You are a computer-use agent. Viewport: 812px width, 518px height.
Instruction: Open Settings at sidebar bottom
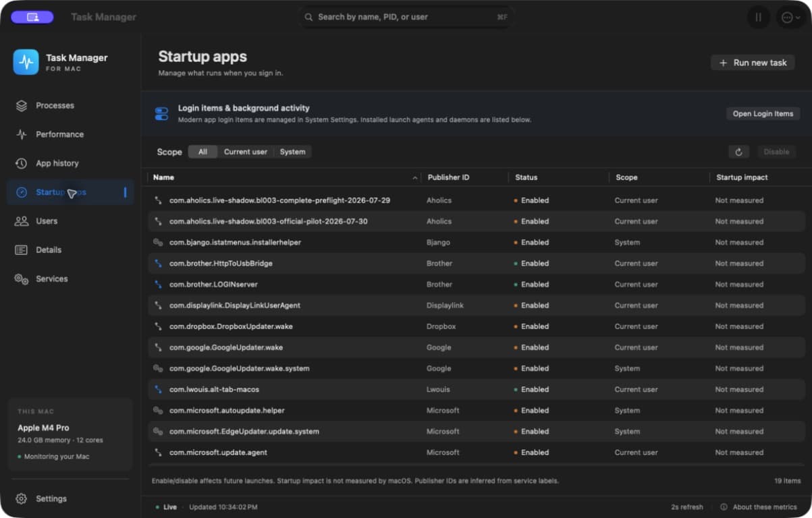(70, 498)
